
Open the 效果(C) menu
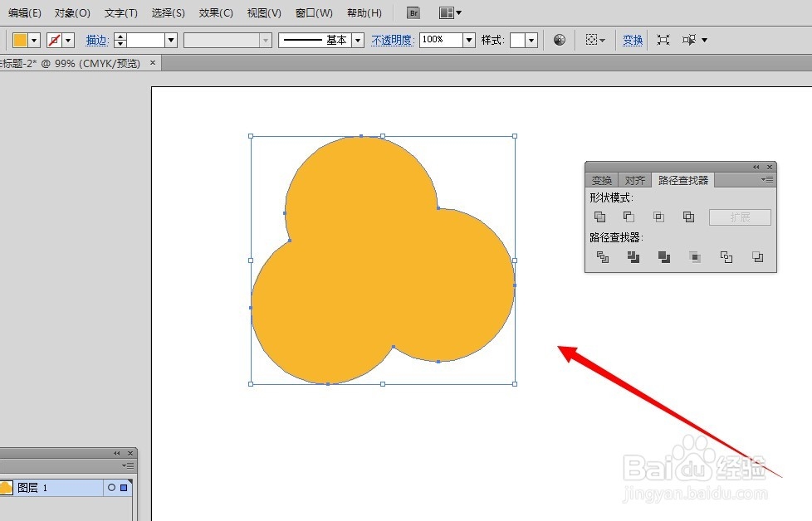pos(216,13)
